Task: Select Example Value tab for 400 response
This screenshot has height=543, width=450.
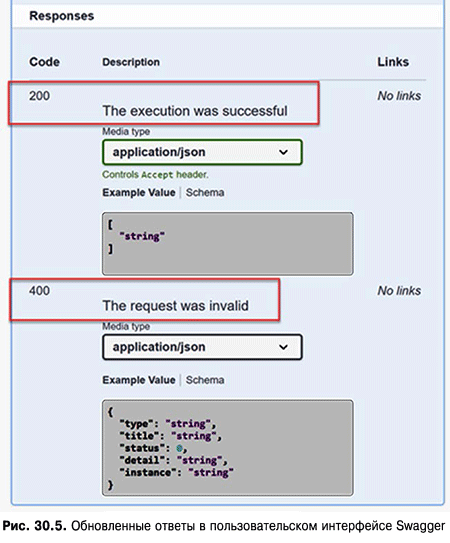Action: [x=139, y=380]
